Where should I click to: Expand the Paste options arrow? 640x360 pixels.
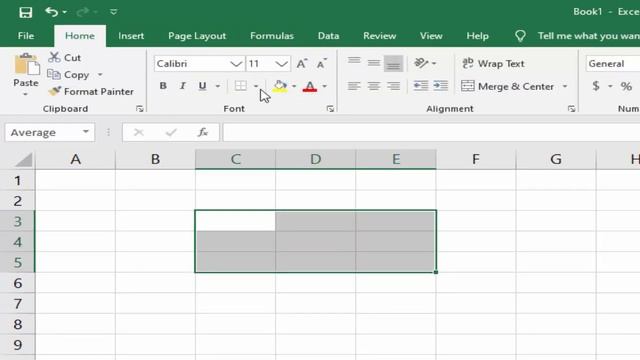point(25,94)
